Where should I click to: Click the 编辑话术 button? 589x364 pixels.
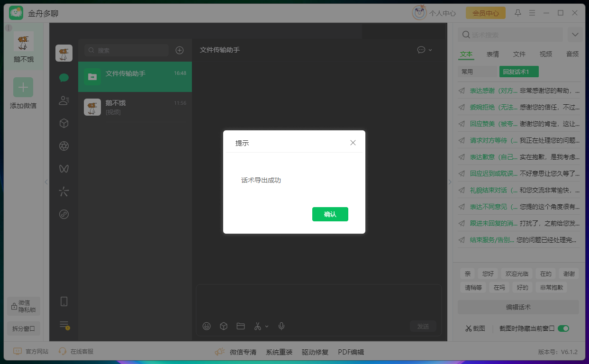pyautogui.click(x=517, y=307)
